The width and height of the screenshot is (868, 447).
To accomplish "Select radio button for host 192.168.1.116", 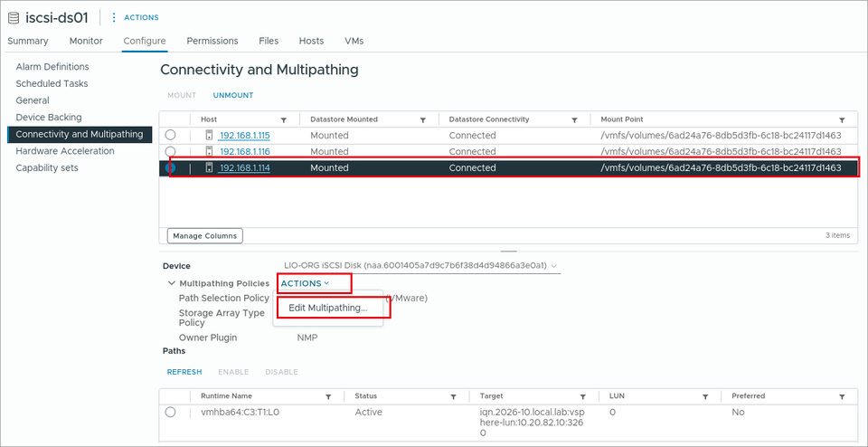I will coord(171,151).
